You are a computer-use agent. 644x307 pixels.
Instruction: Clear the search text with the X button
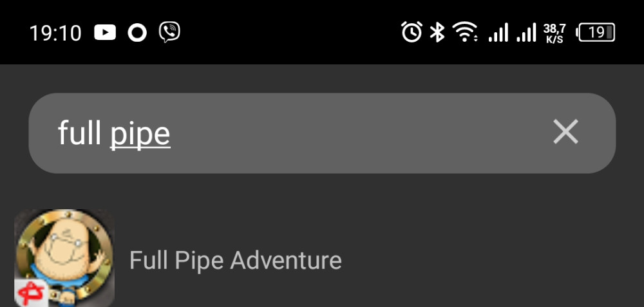(565, 132)
